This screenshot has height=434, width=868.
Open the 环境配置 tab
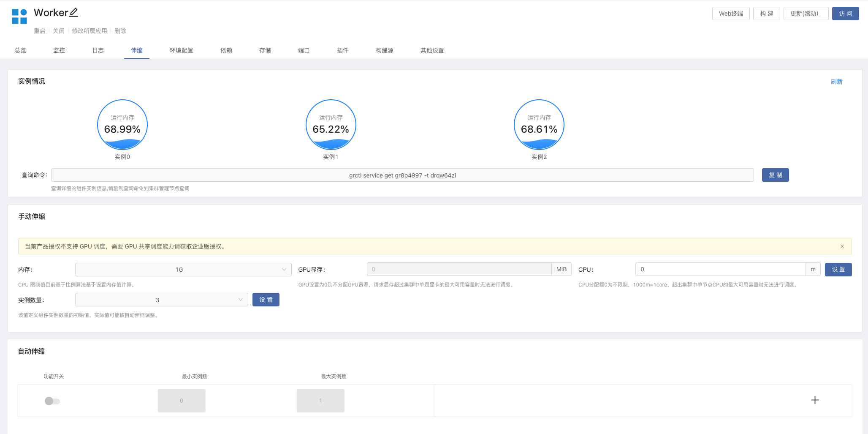tap(182, 50)
